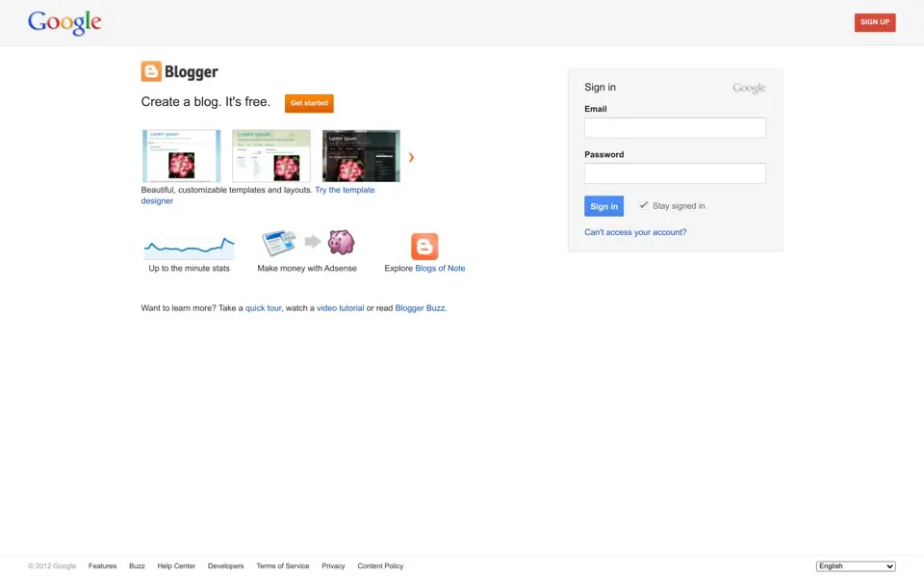This screenshot has width=924, height=578.
Task: Open the dark template thumbnail
Action: click(x=361, y=156)
